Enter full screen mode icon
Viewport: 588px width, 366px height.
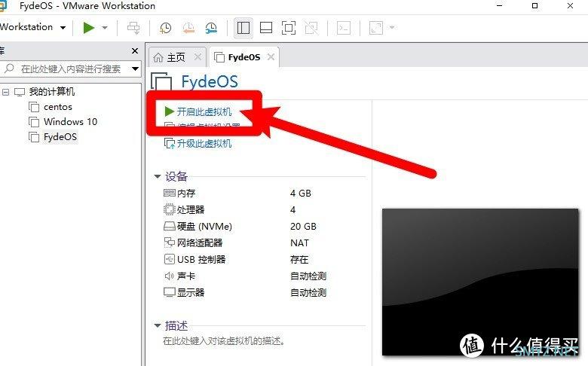[x=289, y=28]
